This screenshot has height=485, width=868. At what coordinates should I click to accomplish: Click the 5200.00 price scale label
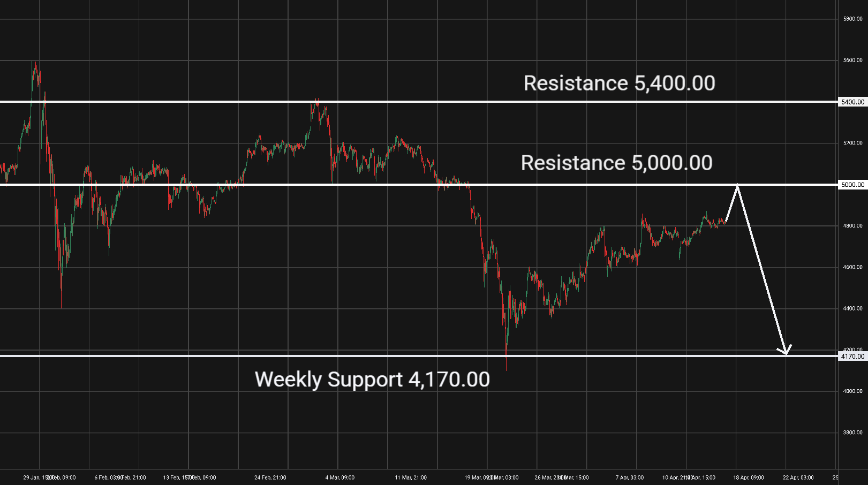coord(852,143)
